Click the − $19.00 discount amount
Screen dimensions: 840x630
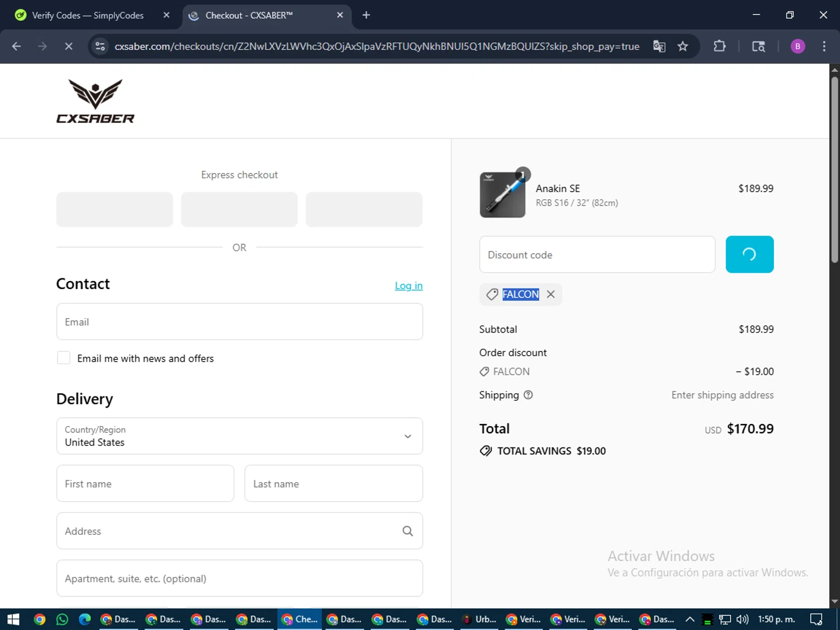point(755,371)
